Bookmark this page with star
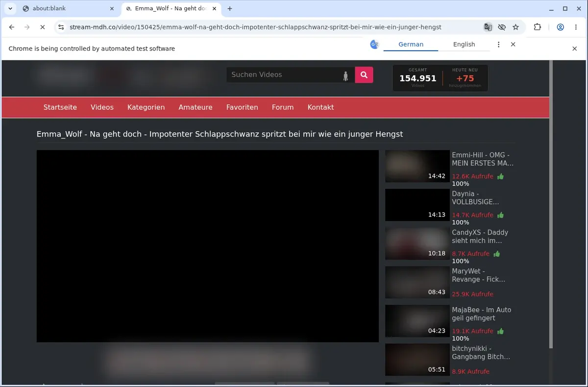The image size is (588, 387). 515,27
